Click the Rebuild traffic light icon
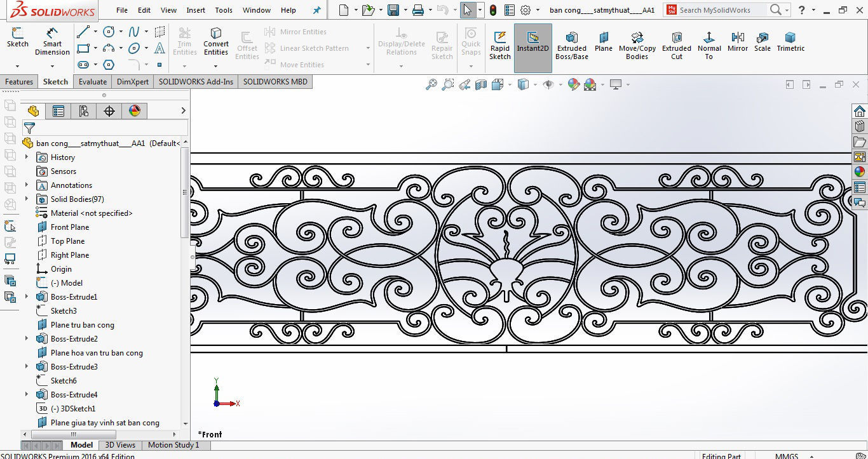 [x=493, y=10]
